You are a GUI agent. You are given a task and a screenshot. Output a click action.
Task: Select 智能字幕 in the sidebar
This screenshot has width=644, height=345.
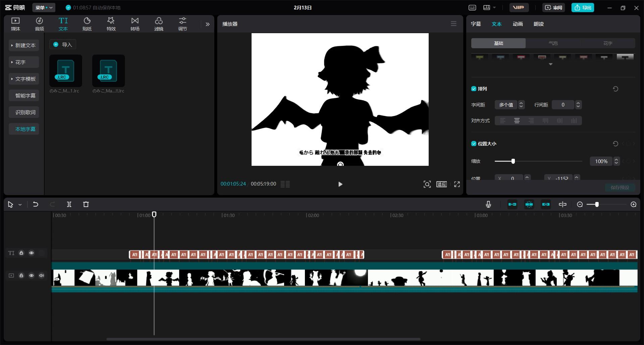click(24, 95)
